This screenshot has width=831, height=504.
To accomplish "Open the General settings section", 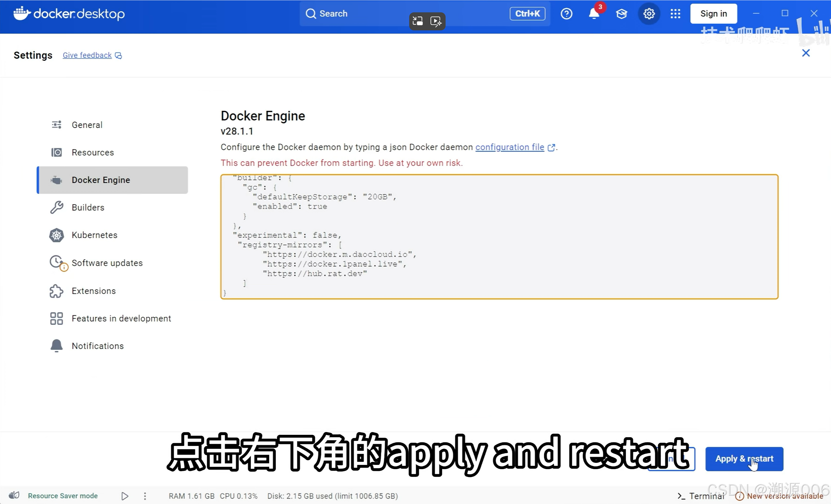I will (x=112, y=125).
